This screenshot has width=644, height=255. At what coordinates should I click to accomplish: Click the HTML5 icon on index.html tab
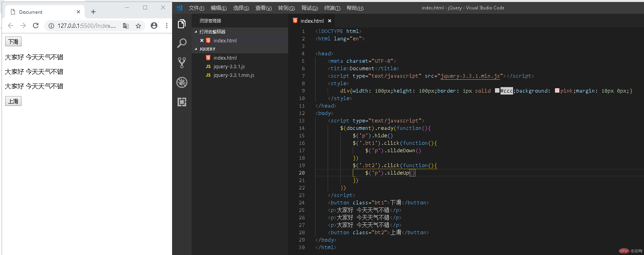(295, 20)
